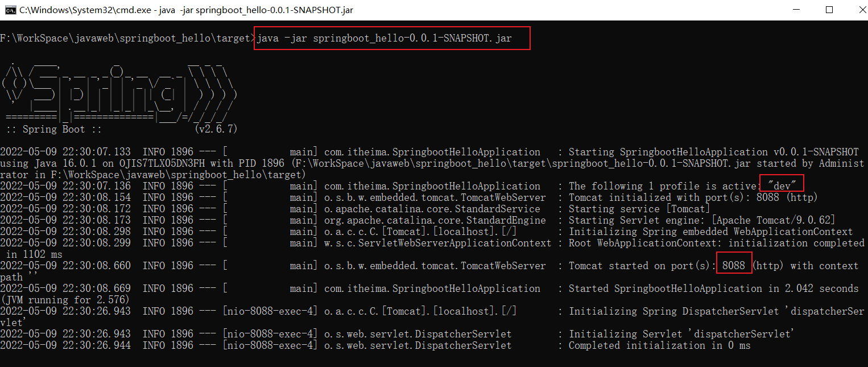
Task: Click 'Started SpringbootHelloApplication in 2.042 seconds'
Action: (714, 288)
